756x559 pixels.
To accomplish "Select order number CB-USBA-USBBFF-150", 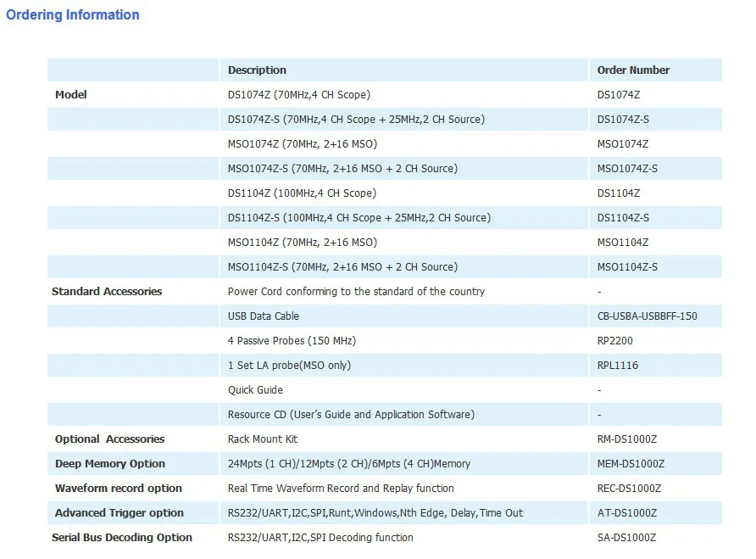I will [x=647, y=316].
